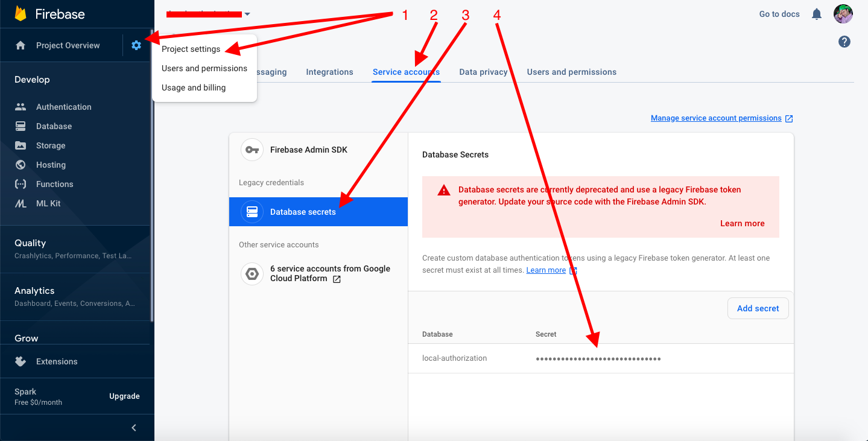868x441 pixels.
Task: Click the Project Overview home icon
Action: (21, 45)
